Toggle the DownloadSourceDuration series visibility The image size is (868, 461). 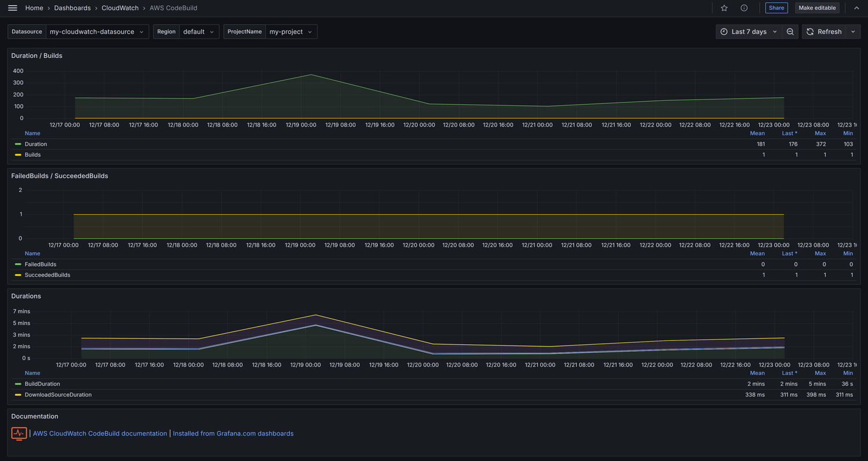(58, 395)
